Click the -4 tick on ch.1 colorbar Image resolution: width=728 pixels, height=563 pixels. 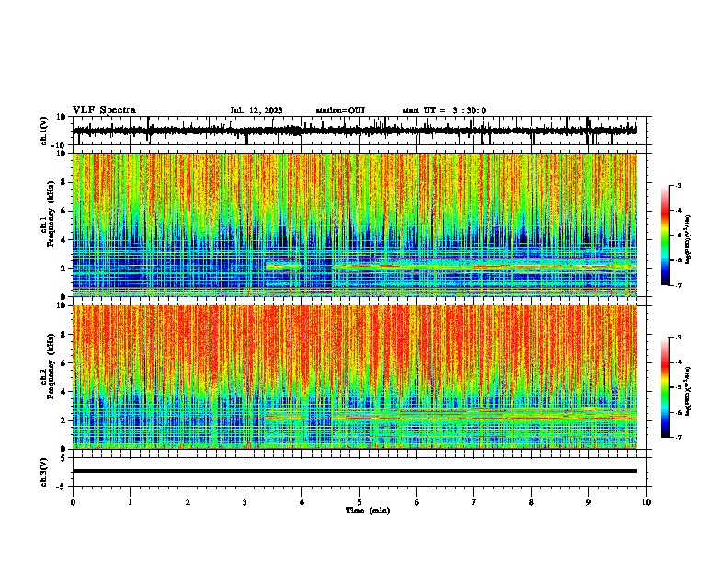(x=677, y=211)
